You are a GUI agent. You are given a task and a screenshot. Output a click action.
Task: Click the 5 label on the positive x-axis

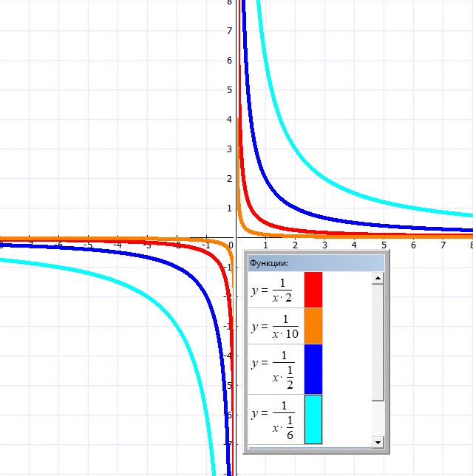(x=384, y=245)
